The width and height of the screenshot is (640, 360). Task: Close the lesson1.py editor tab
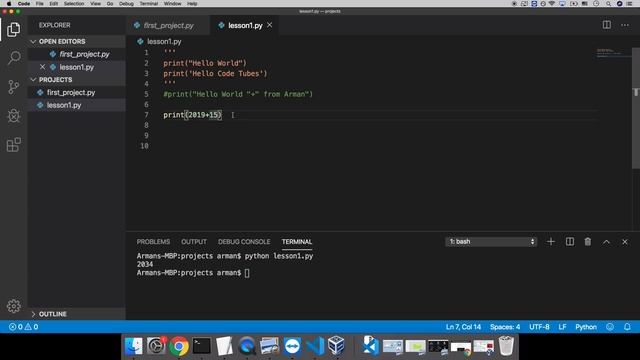(269, 25)
